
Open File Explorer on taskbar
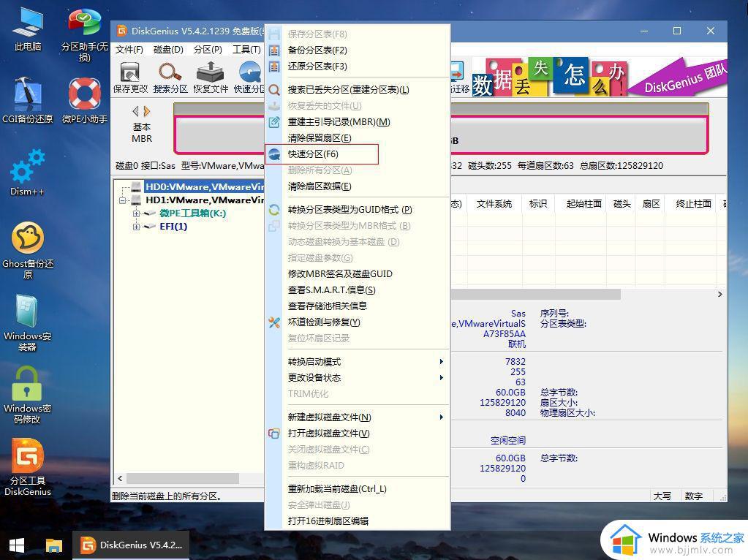point(54,545)
